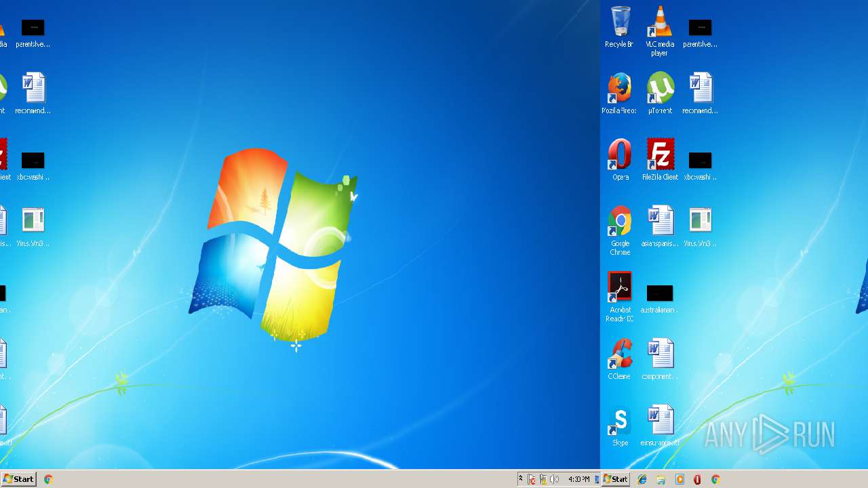
Task: Select parentalve file next to VLC icon
Action: coord(700,33)
